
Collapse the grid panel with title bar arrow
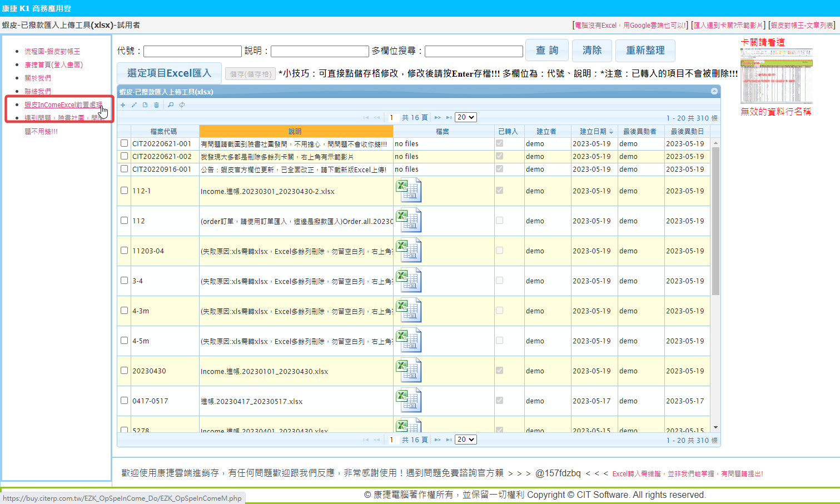click(x=714, y=91)
